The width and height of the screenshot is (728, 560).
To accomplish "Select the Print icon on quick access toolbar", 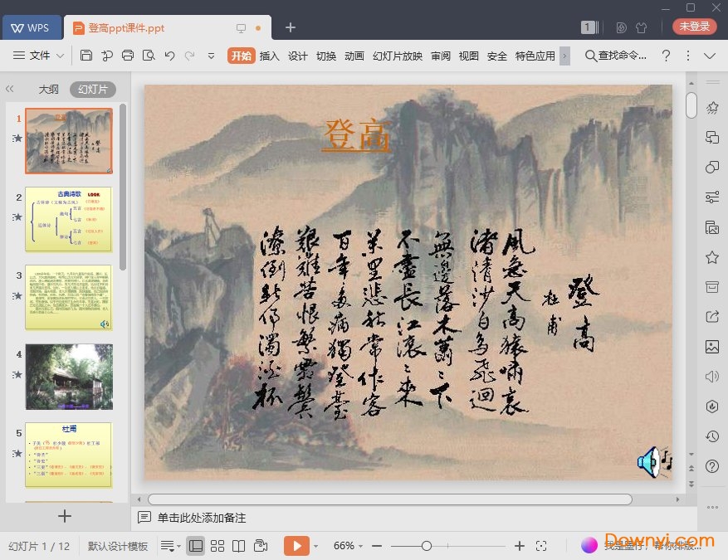I will coord(127,56).
